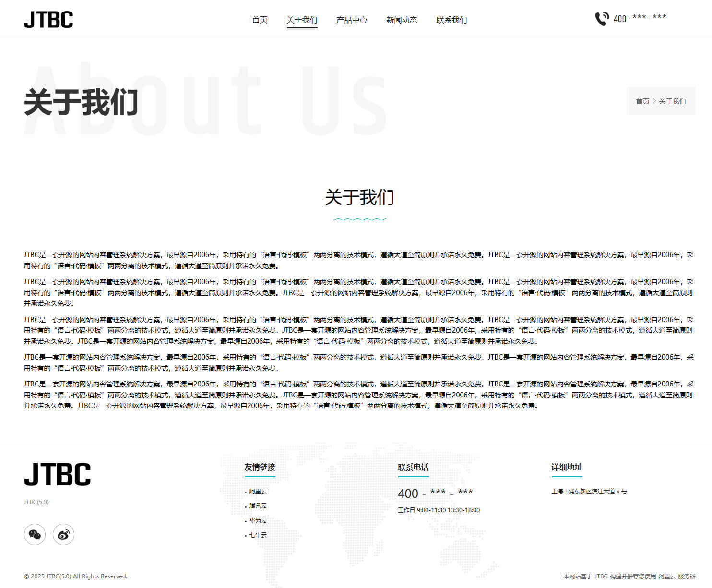Open the 阿里云 friendly link
The height and width of the screenshot is (588, 712).
pyautogui.click(x=258, y=491)
